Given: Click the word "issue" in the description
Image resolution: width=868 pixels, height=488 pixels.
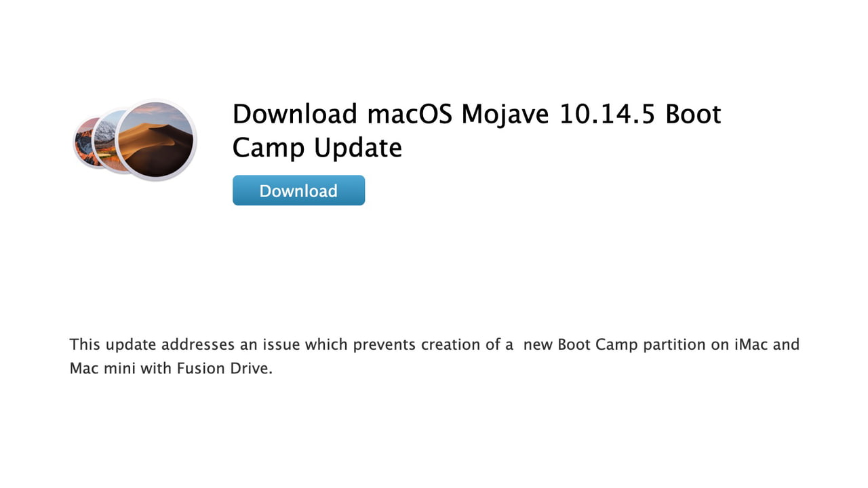Looking at the screenshot, I should pyautogui.click(x=280, y=344).
